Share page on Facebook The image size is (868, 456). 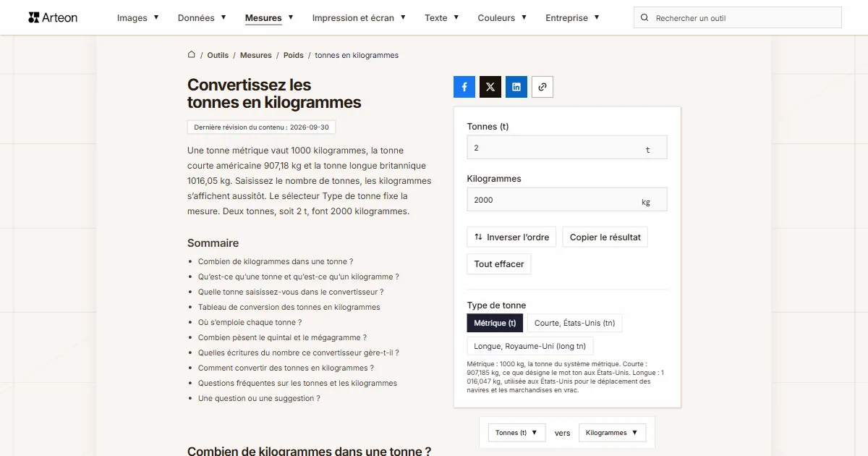click(464, 87)
